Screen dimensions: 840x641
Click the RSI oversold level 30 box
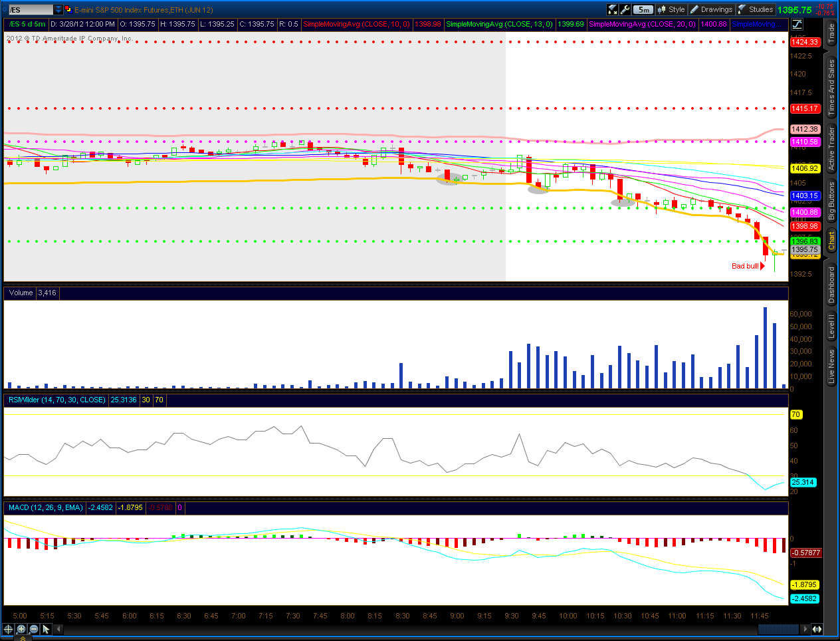click(146, 400)
